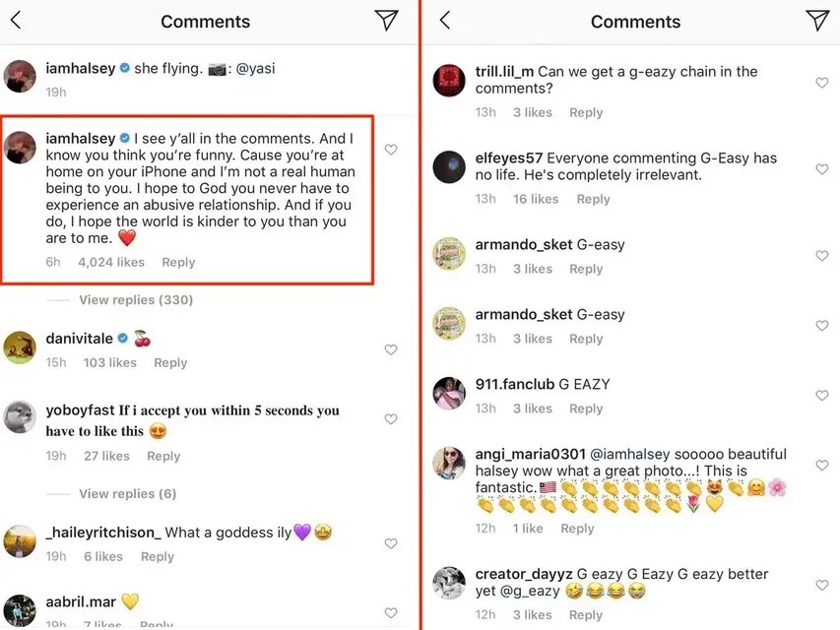The image size is (840, 630).
Task: Go back using right panel back arrow
Action: (445, 21)
